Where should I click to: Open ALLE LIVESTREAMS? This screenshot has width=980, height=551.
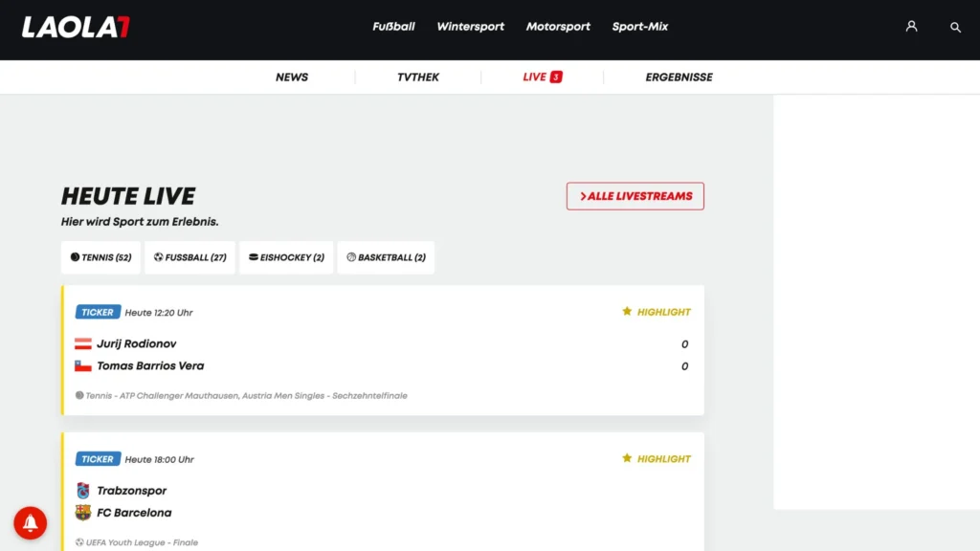coord(635,195)
